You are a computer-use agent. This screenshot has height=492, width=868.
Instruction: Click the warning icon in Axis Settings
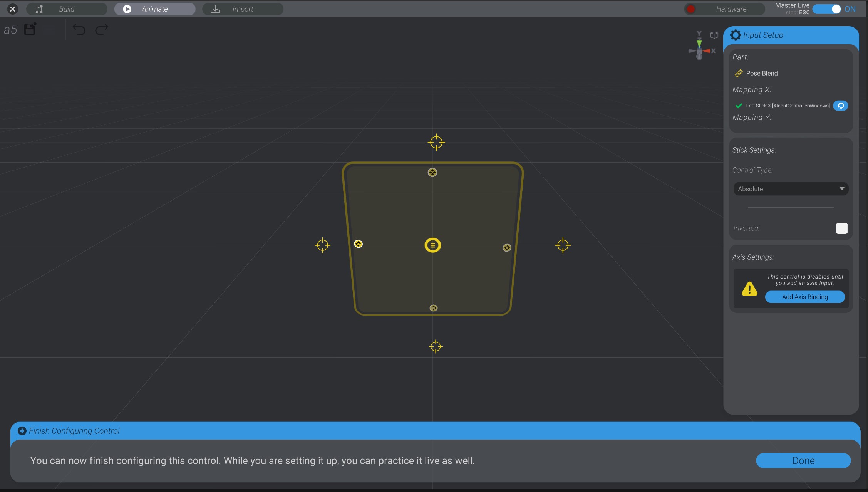(749, 289)
